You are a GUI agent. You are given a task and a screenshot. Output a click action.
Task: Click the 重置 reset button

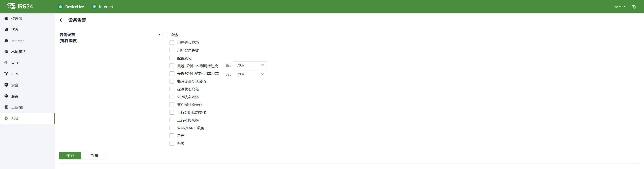[x=94, y=156]
